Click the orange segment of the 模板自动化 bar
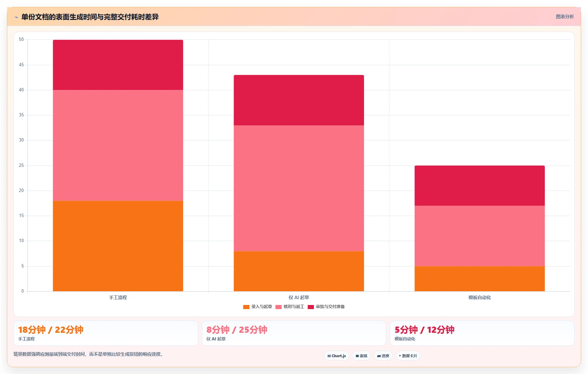Viewport: 588px width, 374px height. [480, 279]
